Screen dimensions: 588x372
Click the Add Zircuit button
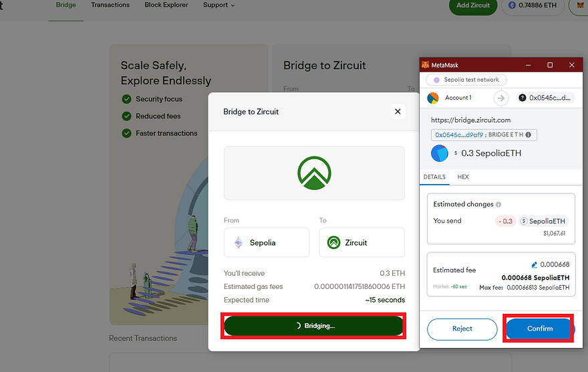pyautogui.click(x=473, y=5)
